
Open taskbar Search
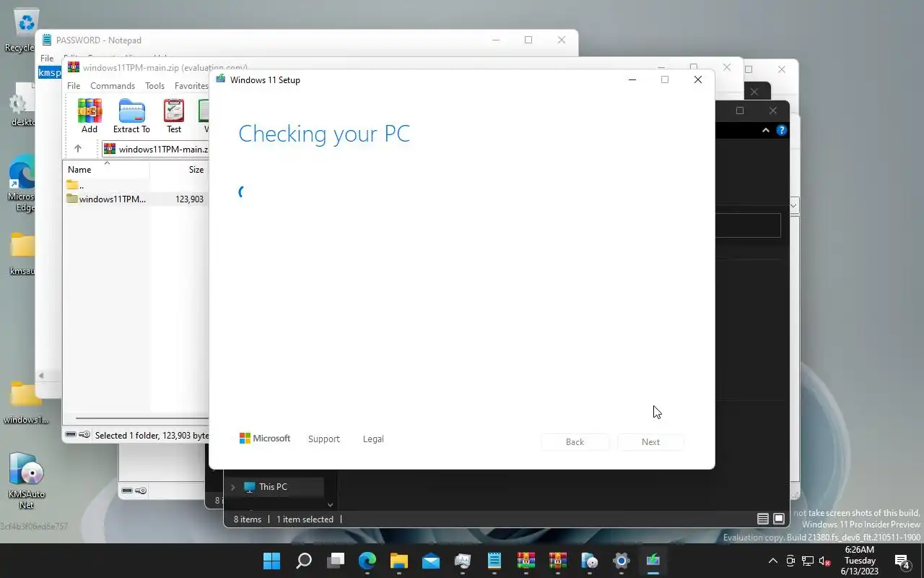[304, 561]
